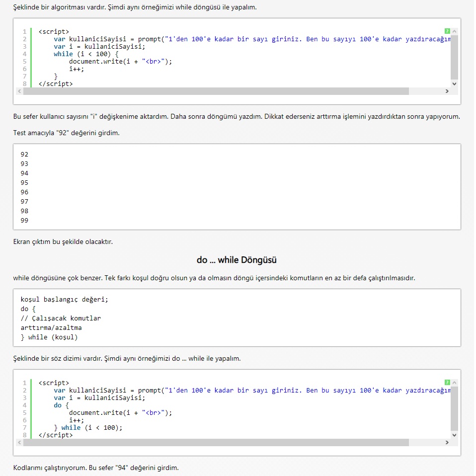The height and width of the screenshot is (476, 476).
Task: Click the "// Çalışacak komutlar" comment line
Action: (61, 318)
